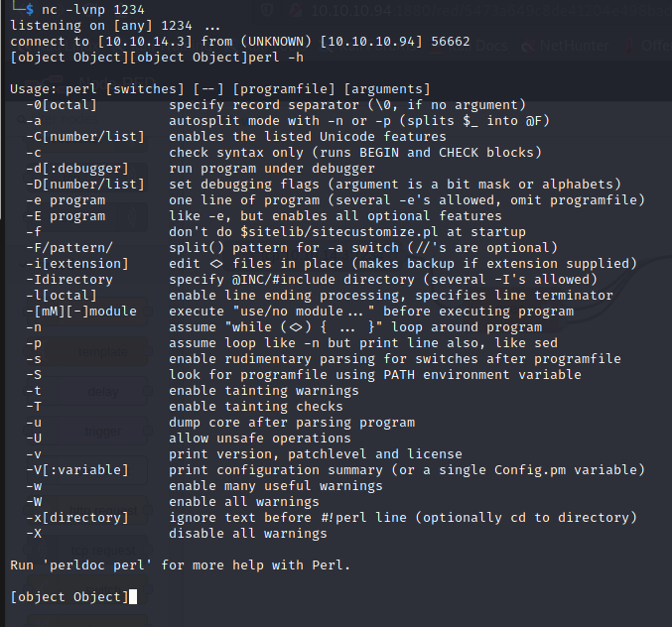
Task: Click the 'disable all warnings' description
Action: (x=247, y=533)
